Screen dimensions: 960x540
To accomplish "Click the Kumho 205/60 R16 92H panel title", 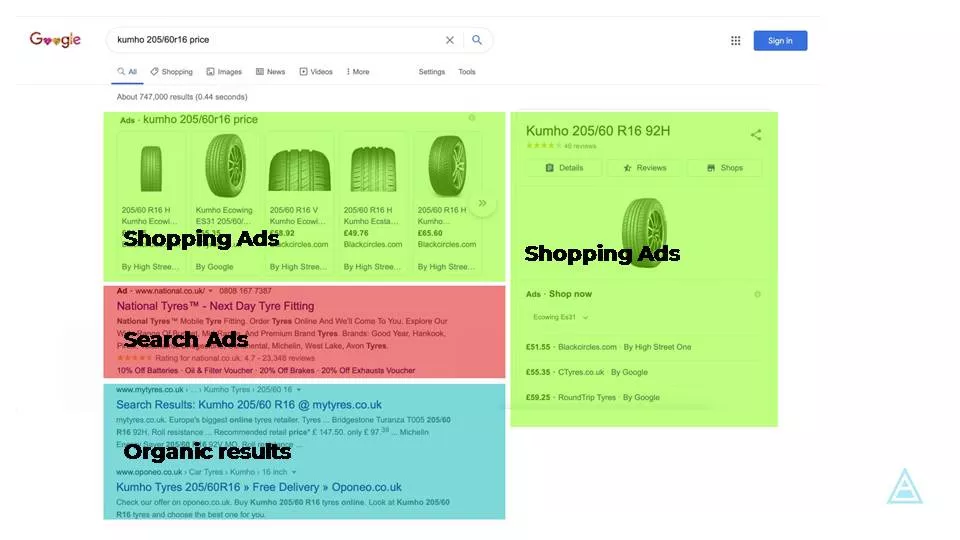I will tap(598, 131).
